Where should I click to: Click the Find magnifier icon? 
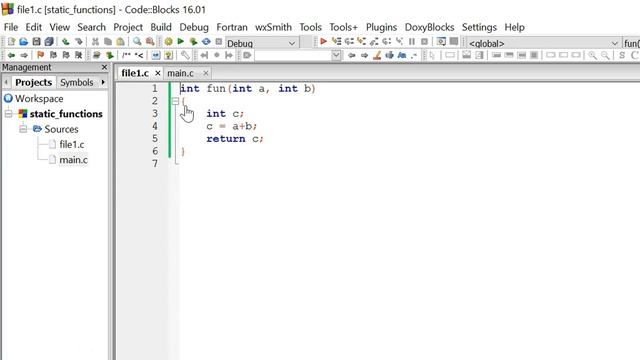click(137, 41)
